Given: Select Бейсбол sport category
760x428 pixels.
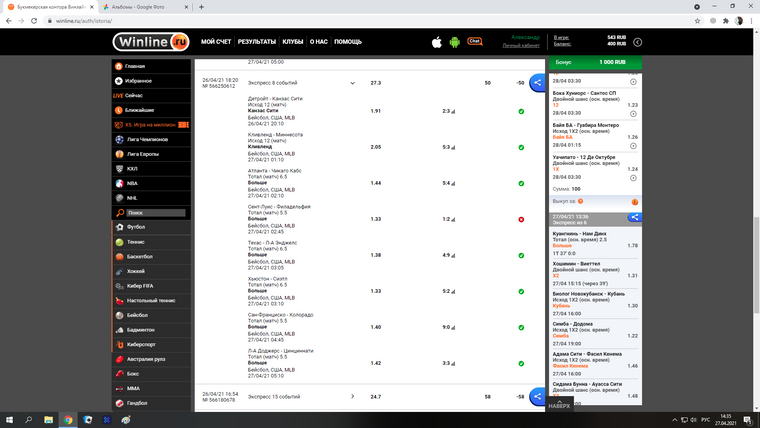Looking at the screenshot, I should click(151, 315).
